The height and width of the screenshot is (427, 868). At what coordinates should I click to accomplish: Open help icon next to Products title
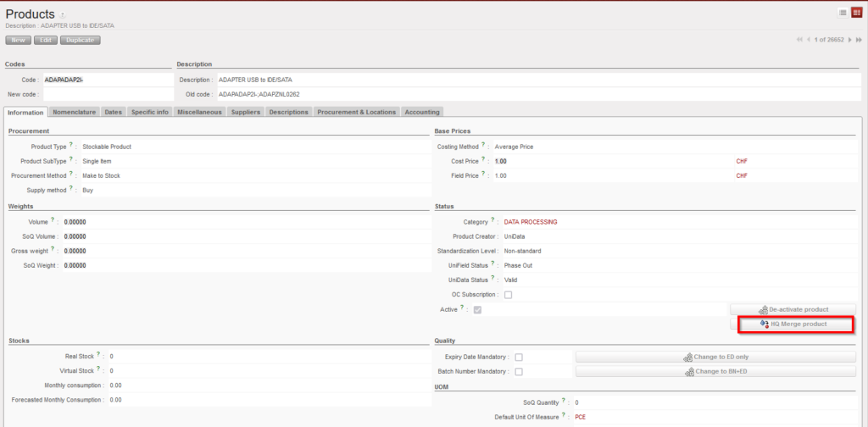(63, 15)
